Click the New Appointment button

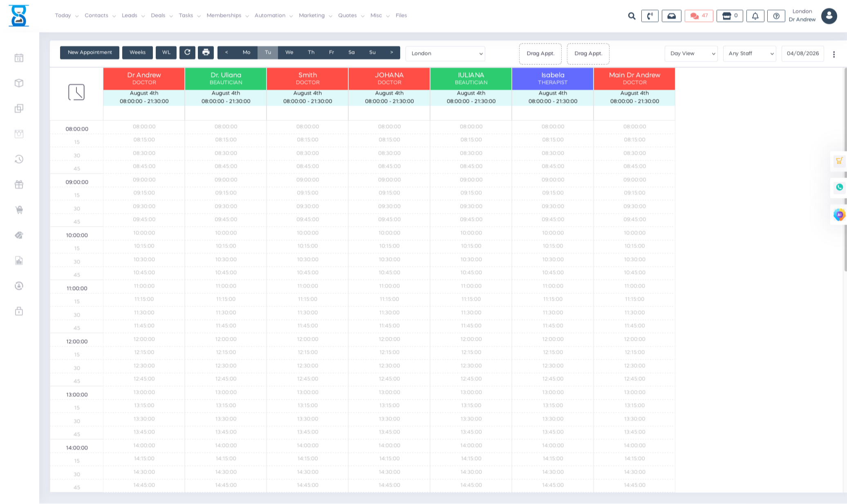90,52
